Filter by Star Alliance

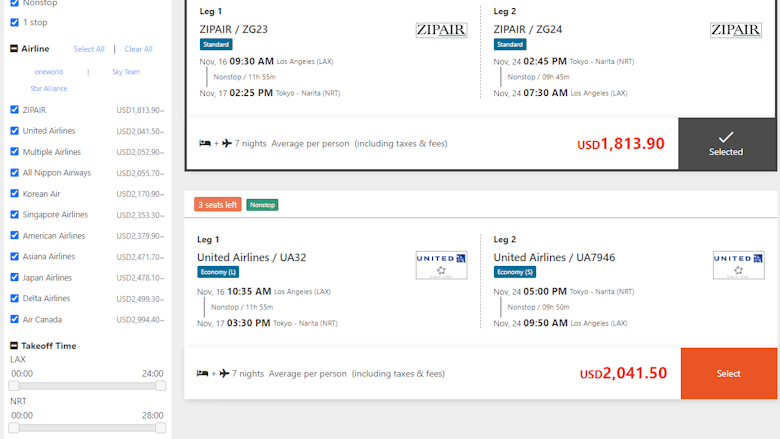click(x=49, y=88)
